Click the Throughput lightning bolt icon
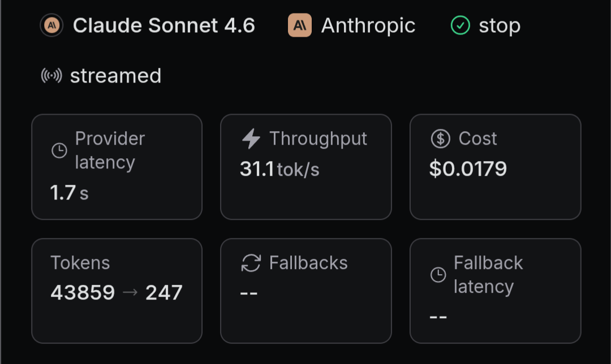Viewport: 611px width, 364px height. 251,138
